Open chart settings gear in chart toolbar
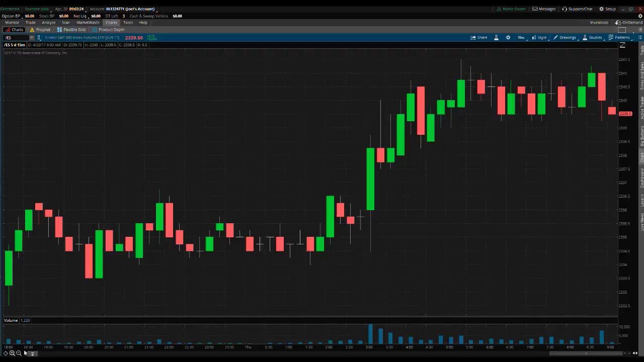Image resolution: width=644 pixels, height=362 pixels. coord(508,37)
